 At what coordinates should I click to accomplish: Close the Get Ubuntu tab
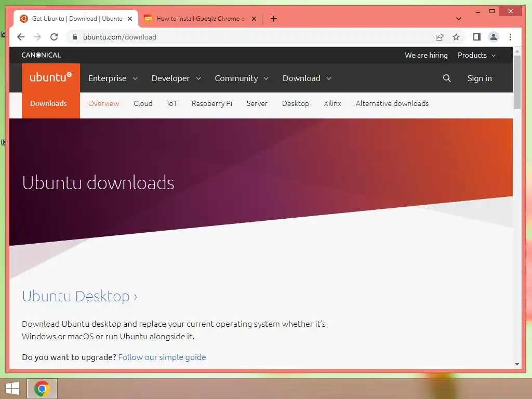[129, 19]
